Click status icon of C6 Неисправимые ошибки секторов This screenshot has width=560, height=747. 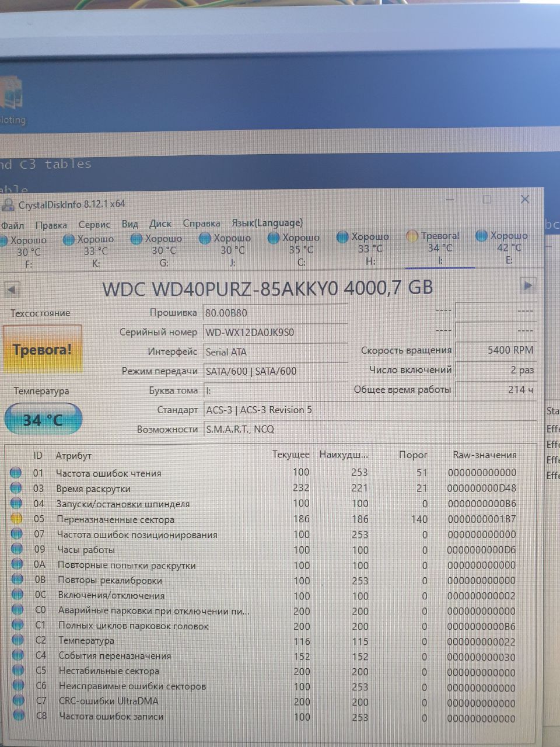coord(18,686)
